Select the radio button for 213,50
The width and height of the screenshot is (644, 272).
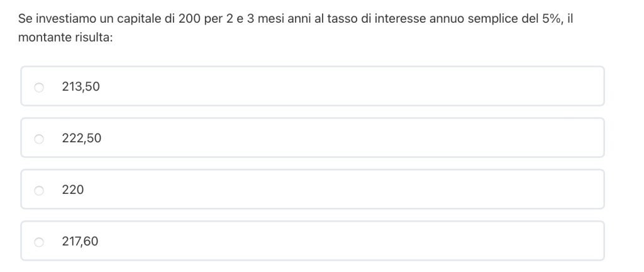point(39,87)
